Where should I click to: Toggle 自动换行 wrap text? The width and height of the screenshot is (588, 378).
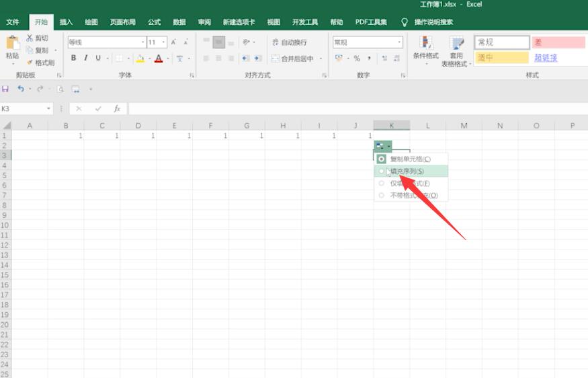click(290, 42)
